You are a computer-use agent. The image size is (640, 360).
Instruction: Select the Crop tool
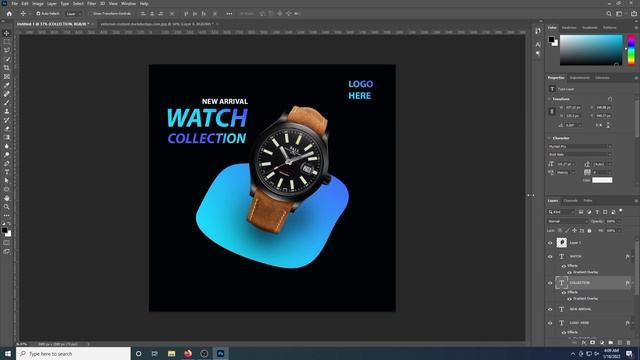[7, 68]
